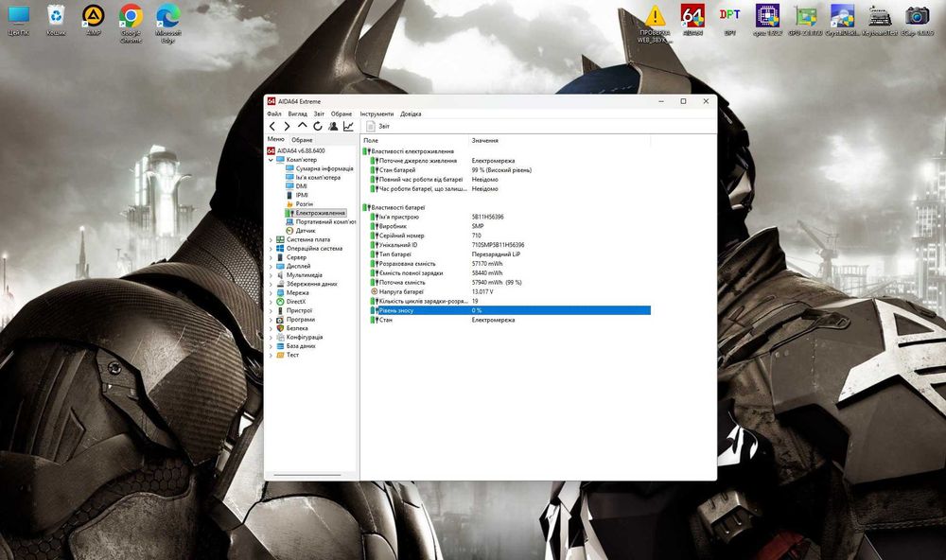The width and height of the screenshot is (946, 560).
Task: Open the Обране menu in menu bar
Action: click(342, 114)
